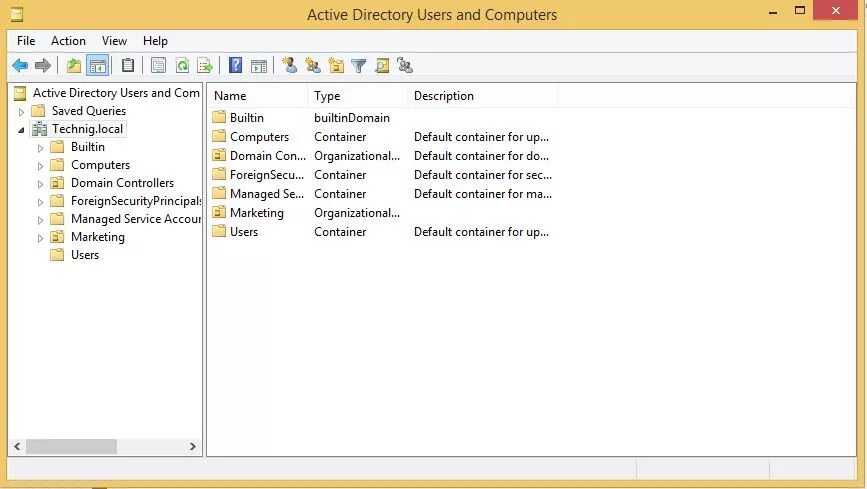Open Help with the blue question mark icon

236,65
